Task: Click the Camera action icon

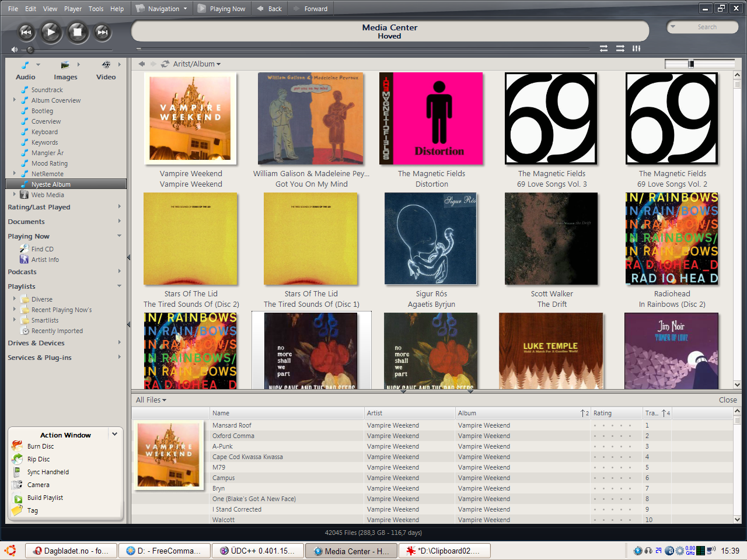Action: point(18,485)
